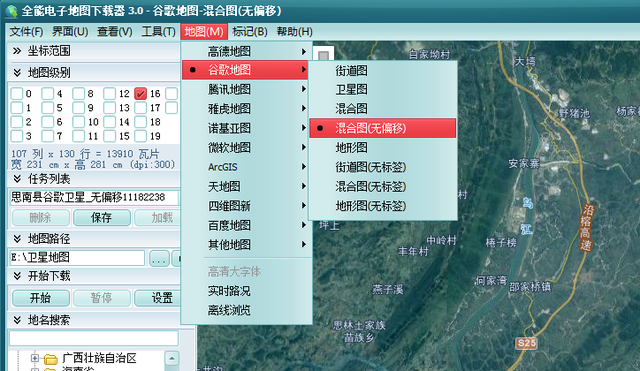640x371 pixels.
Task: Tick the zoom level 0 checkbox
Action: point(16,93)
